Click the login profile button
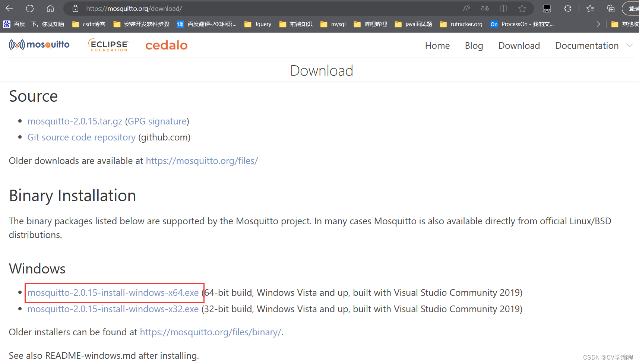The image size is (639, 364). [x=632, y=8]
